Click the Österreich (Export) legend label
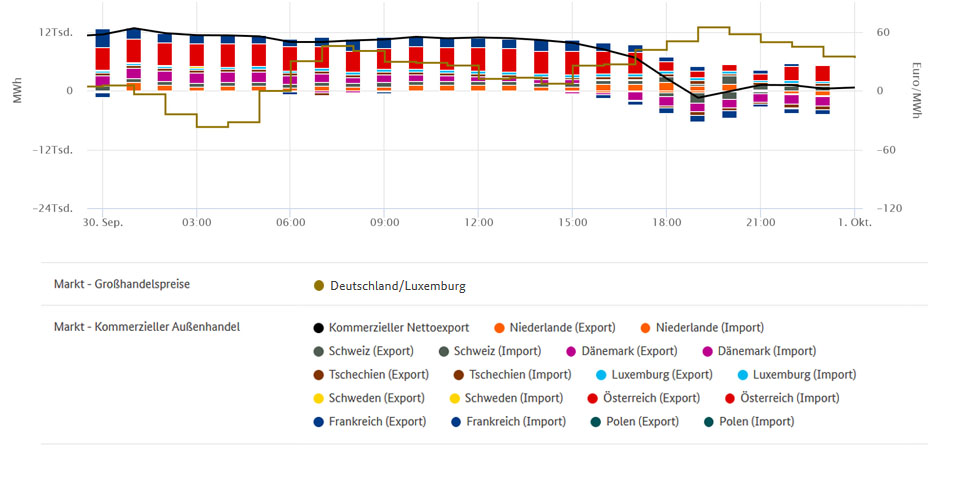 (x=651, y=398)
